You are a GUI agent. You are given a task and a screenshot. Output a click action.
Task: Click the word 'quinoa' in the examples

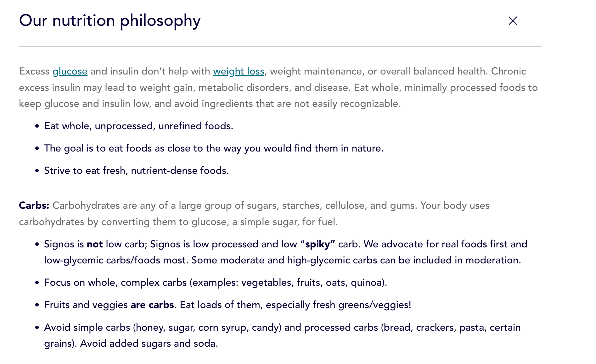click(x=366, y=283)
